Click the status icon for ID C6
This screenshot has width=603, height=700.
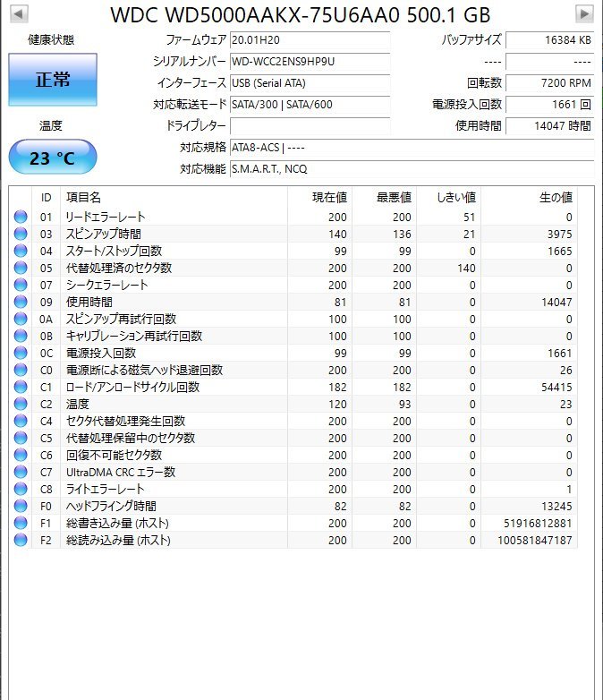point(21,455)
